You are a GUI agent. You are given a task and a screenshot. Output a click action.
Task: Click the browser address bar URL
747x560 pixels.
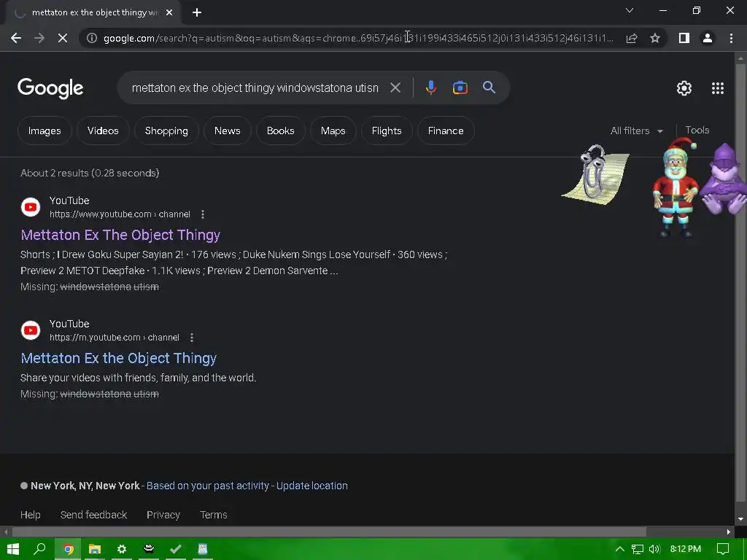[358, 38]
